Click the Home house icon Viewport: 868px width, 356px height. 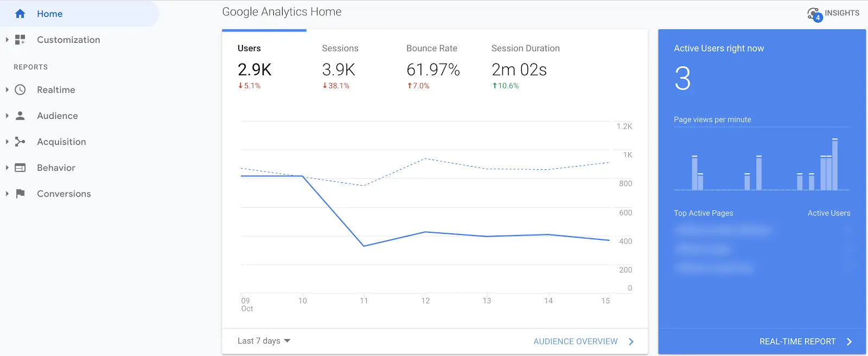(x=20, y=14)
